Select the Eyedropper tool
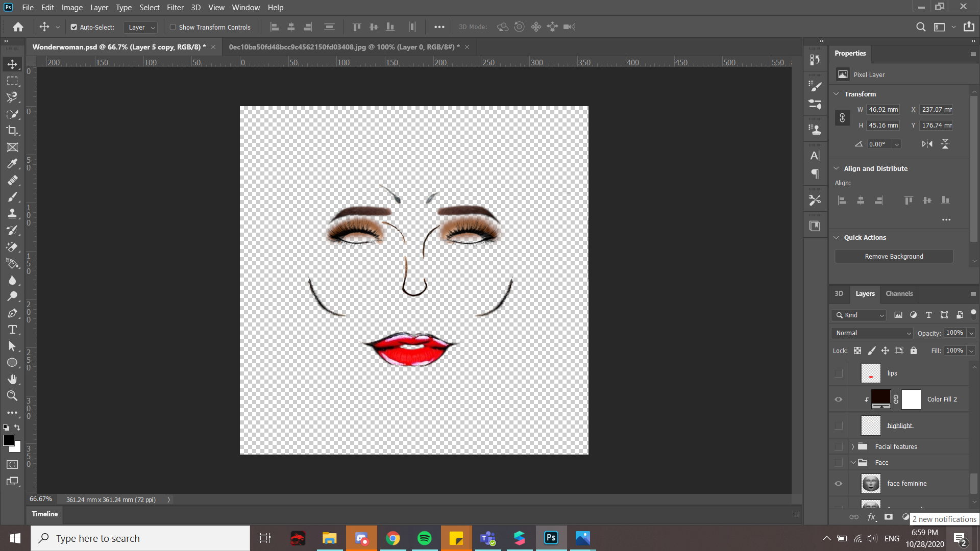The width and height of the screenshot is (980, 551). tap(12, 164)
